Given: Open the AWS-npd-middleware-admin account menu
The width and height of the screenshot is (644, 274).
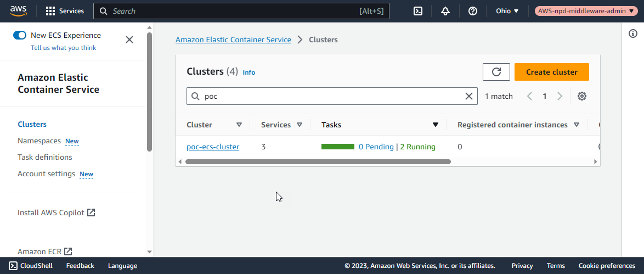Looking at the screenshot, I should coord(586,11).
